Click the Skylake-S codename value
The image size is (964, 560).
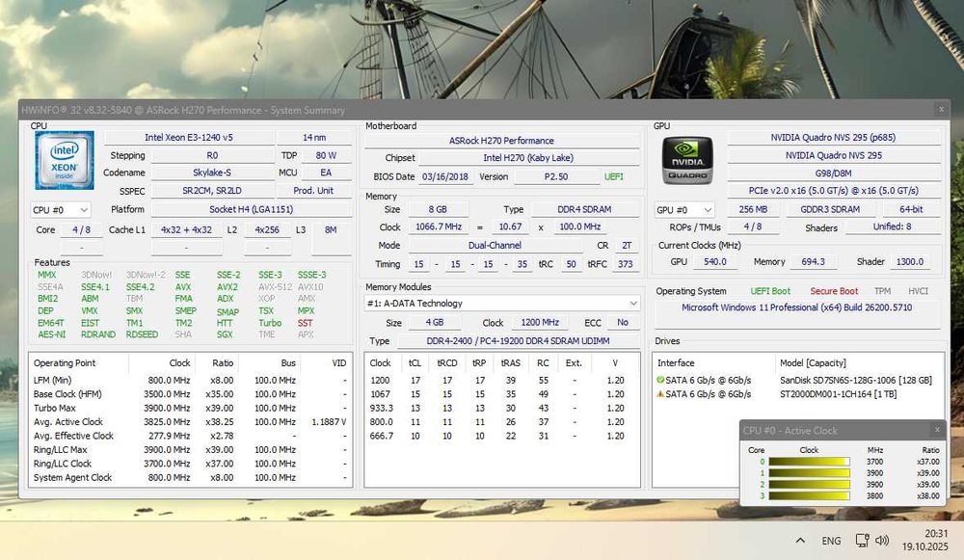212,173
